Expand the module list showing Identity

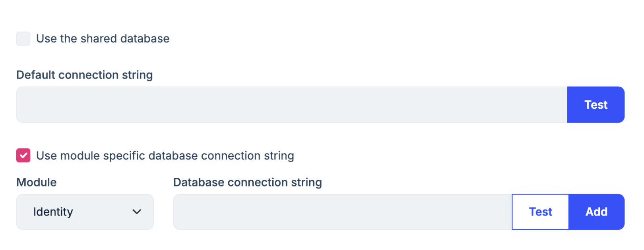pyautogui.click(x=85, y=212)
